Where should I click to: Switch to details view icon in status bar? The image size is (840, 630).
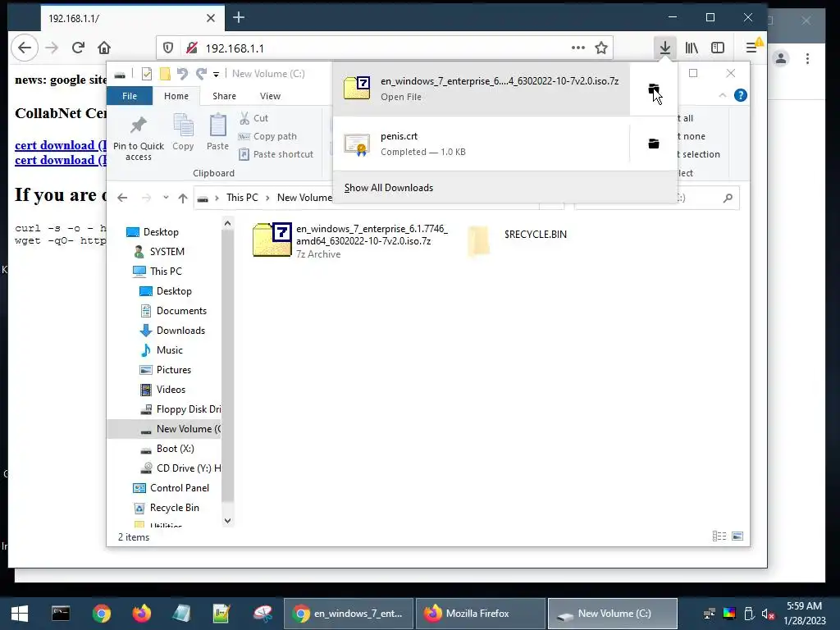click(x=719, y=536)
